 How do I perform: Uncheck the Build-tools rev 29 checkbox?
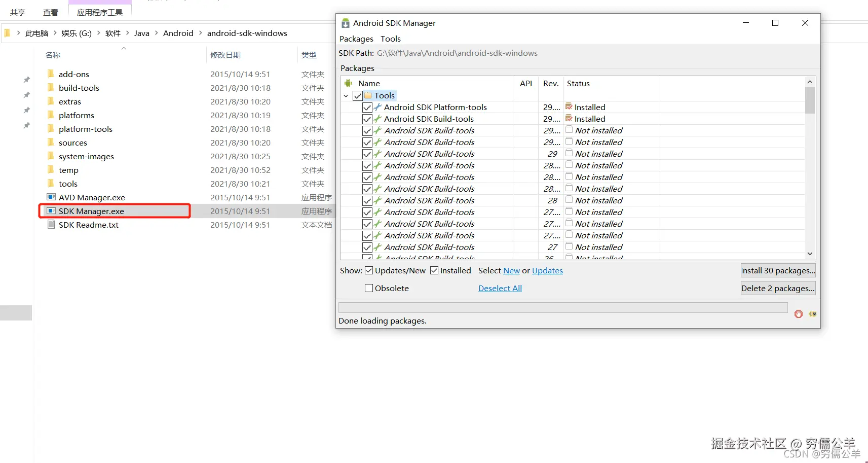(367, 154)
